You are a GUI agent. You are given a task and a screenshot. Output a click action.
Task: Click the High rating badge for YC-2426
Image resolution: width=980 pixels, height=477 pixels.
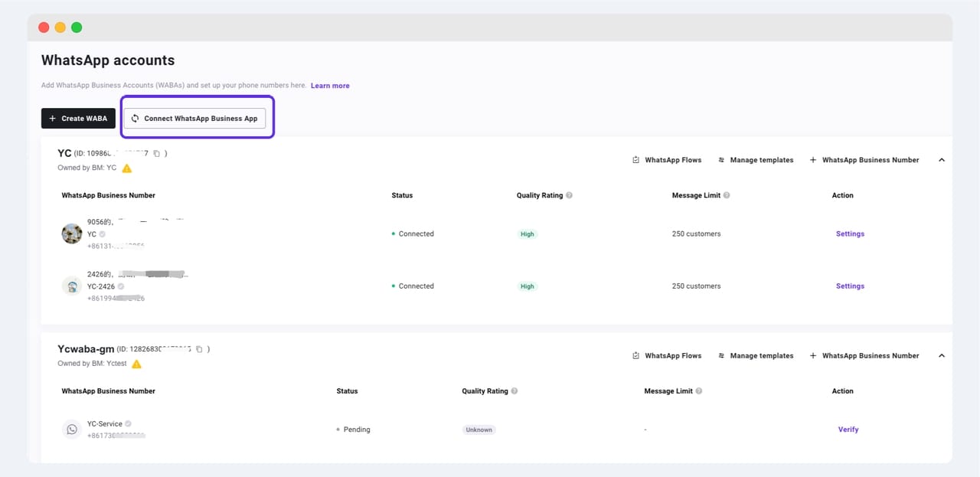point(528,286)
